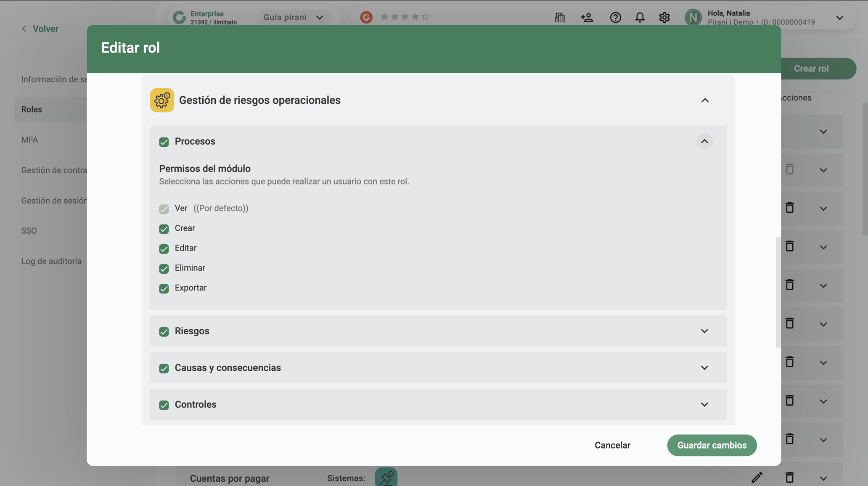Uncheck the Procesos module checkbox

[164, 142]
